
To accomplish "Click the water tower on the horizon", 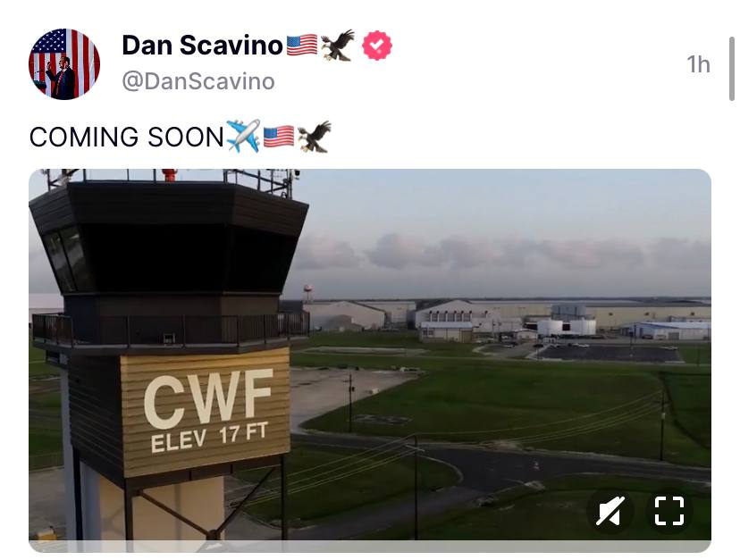I will coord(307,293).
